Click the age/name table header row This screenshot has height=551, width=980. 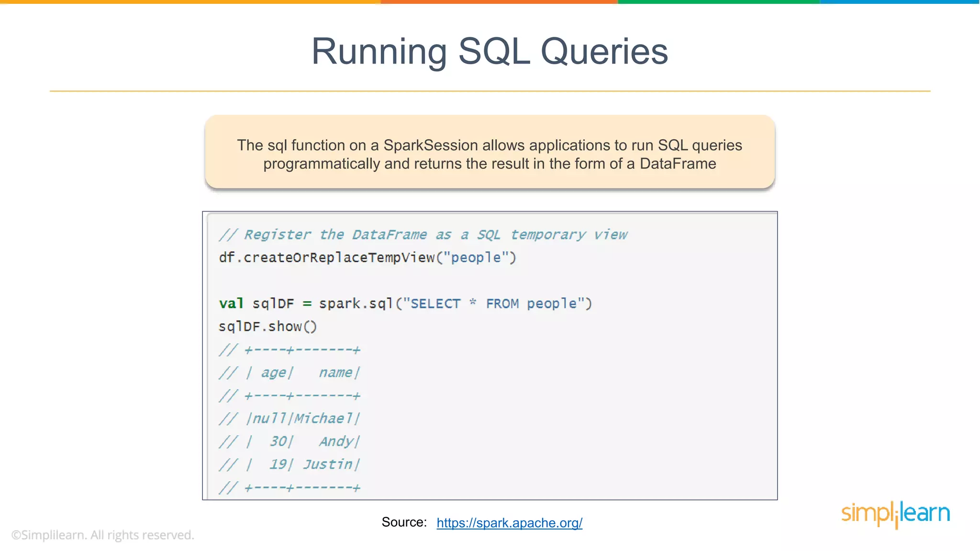(290, 373)
